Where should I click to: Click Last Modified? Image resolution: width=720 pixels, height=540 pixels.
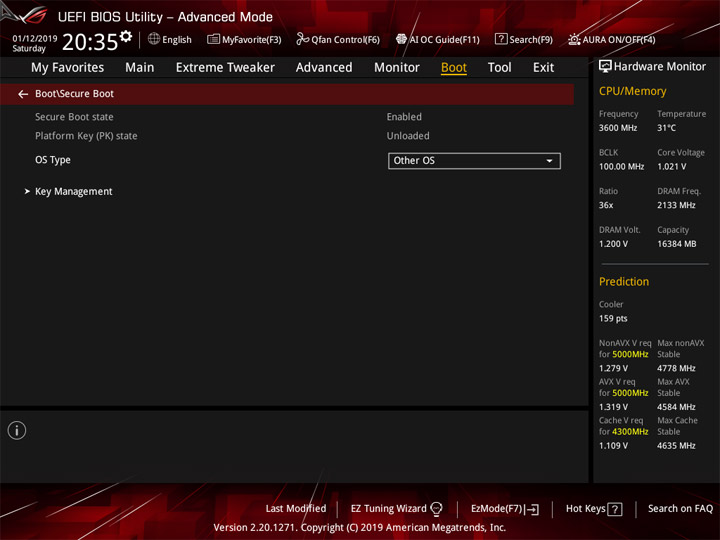(296, 508)
